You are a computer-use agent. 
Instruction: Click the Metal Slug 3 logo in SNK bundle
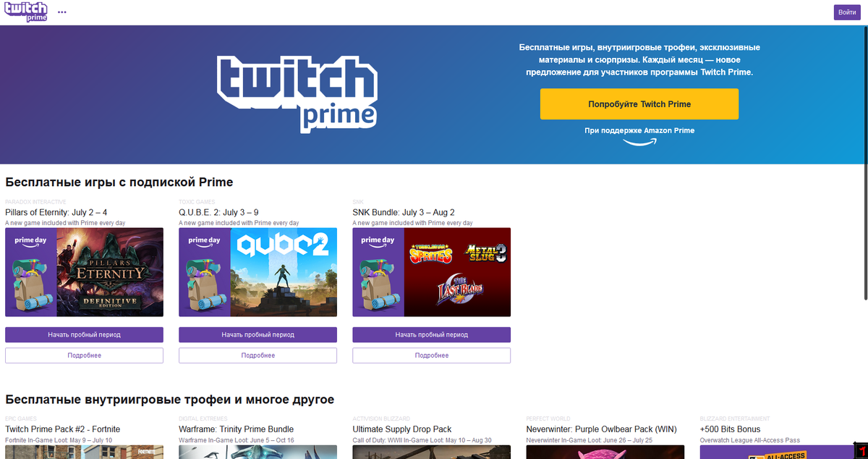coord(485,253)
